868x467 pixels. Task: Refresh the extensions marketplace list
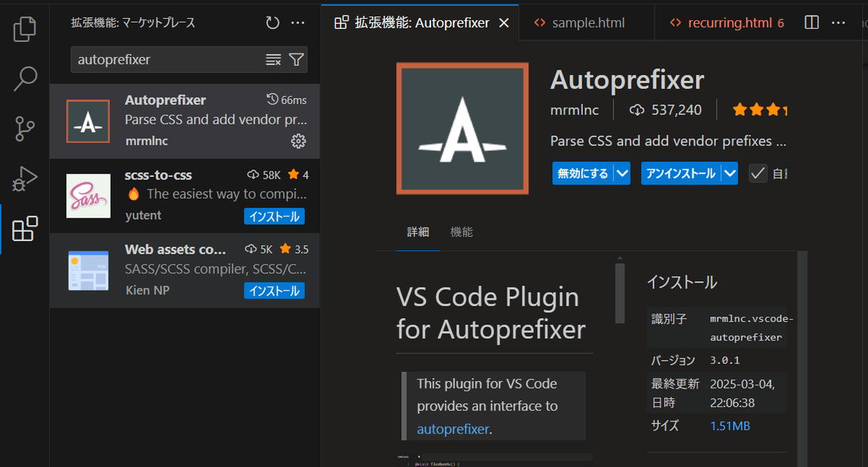272,22
